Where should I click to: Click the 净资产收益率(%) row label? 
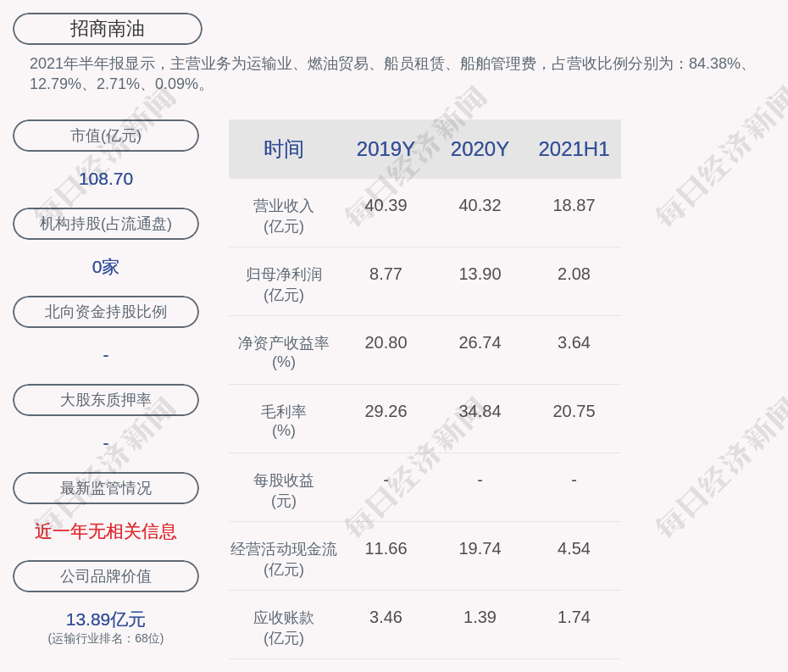tap(284, 353)
